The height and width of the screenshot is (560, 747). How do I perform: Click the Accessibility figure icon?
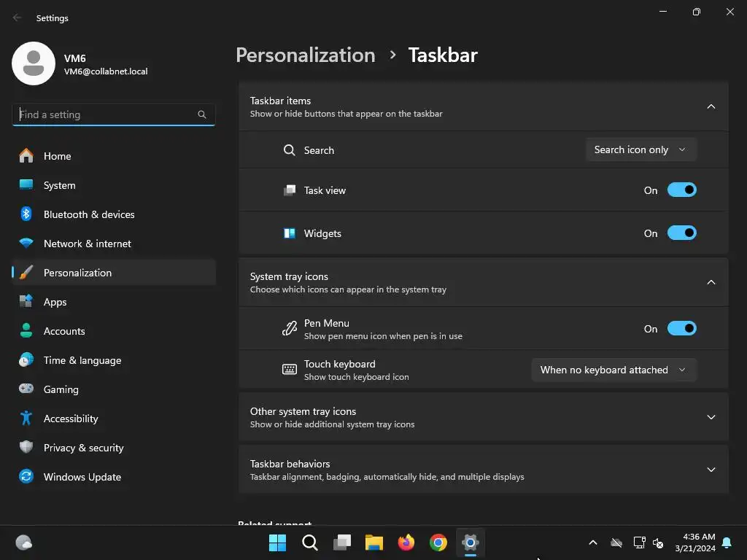(26, 418)
